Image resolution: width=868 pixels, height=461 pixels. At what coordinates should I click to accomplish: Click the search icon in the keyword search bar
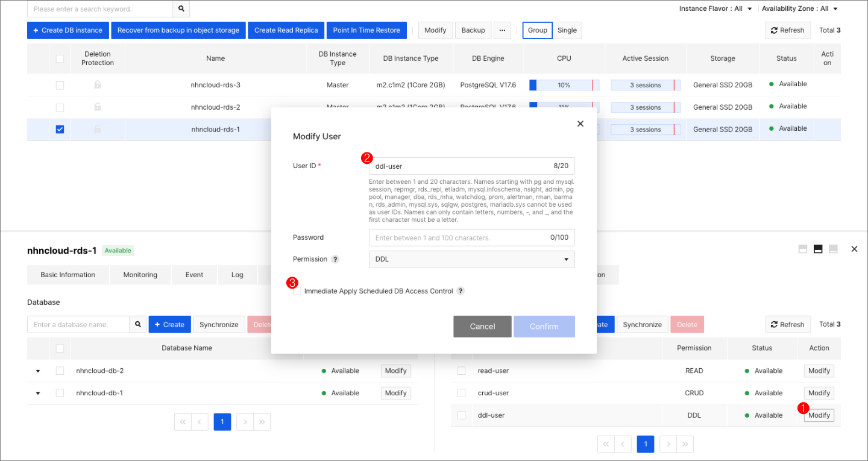click(x=181, y=9)
